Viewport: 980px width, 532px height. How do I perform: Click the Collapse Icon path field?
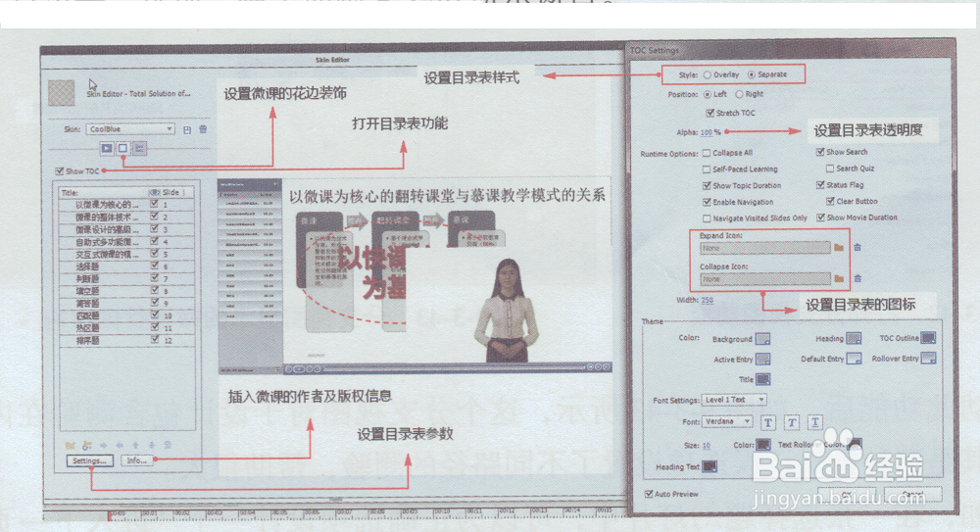click(x=765, y=279)
